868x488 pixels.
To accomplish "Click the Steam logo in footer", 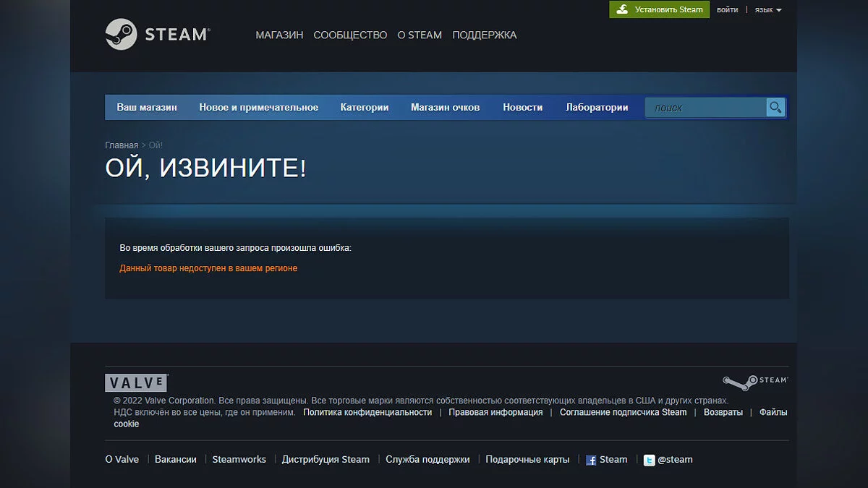I will 755,382.
